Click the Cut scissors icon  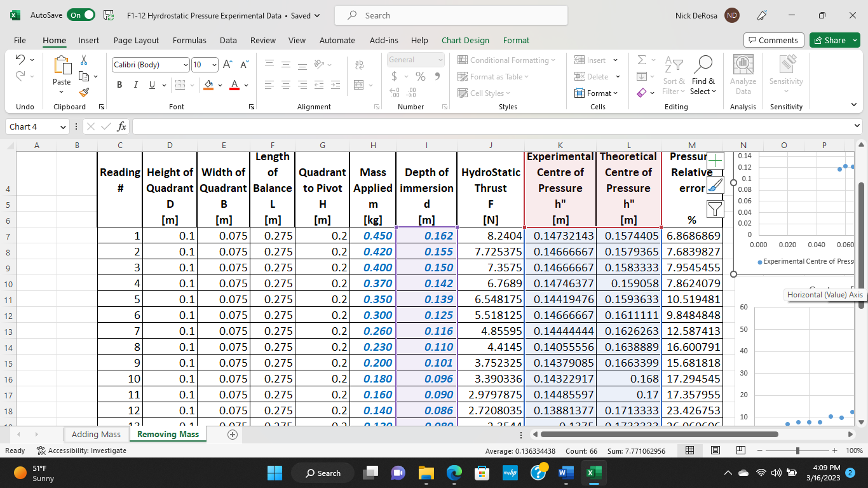84,60
